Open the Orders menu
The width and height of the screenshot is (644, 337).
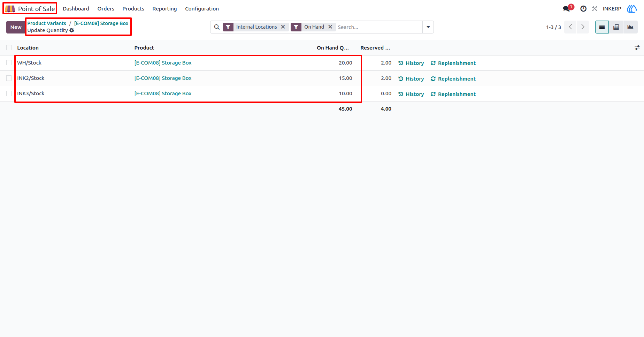click(x=106, y=9)
